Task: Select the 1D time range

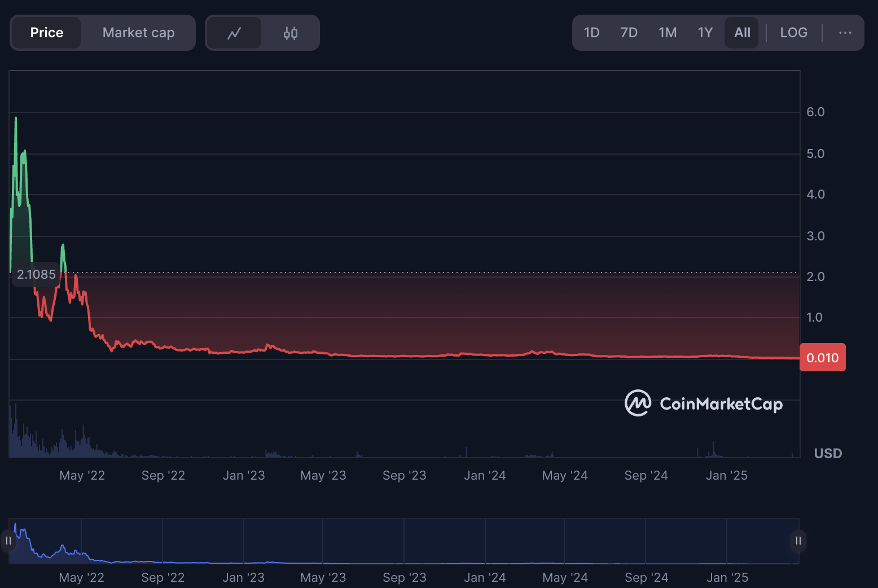Action: pyautogui.click(x=591, y=33)
